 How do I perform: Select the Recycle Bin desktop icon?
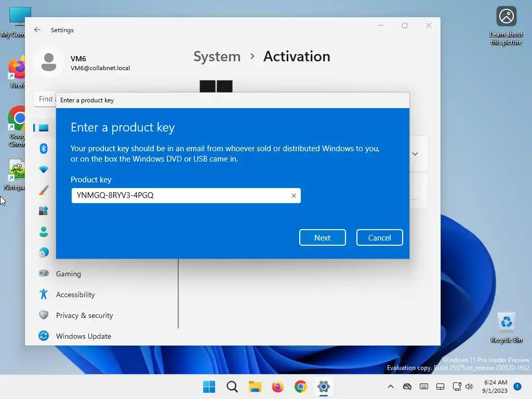(506, 328)
